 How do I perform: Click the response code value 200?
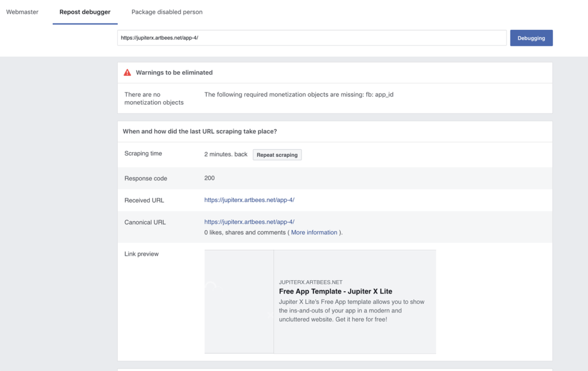(x=210, y=179)
